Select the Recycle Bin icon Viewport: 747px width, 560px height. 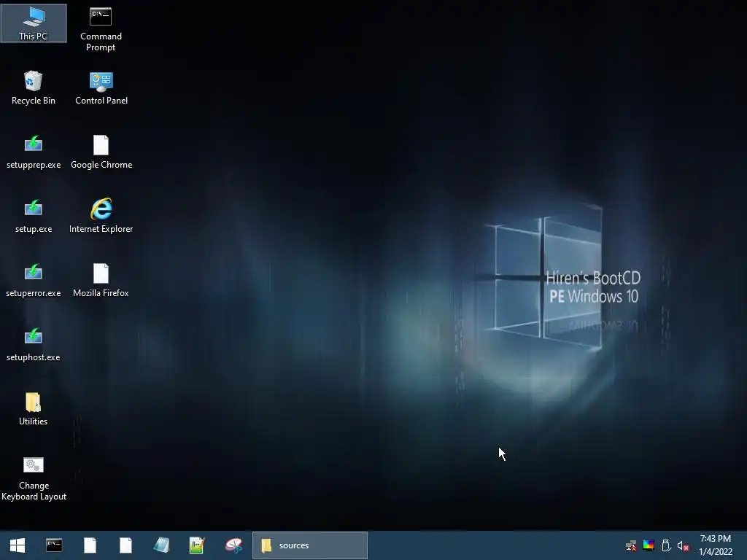[34, 87]
